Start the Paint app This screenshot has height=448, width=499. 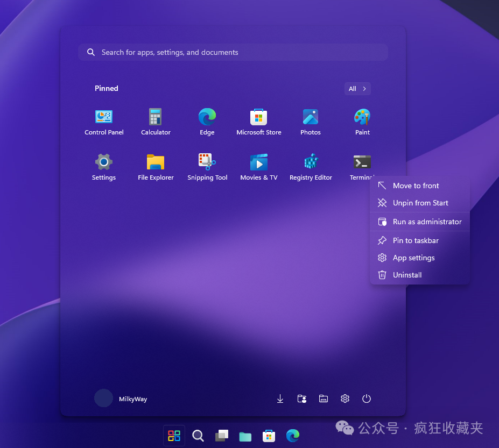(362, 121)
